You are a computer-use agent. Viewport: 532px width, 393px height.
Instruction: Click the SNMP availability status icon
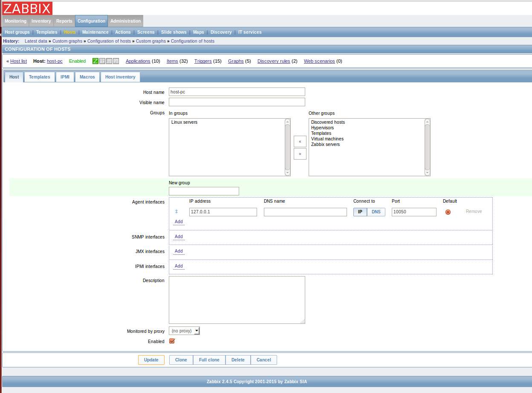[x=102, y=61]
